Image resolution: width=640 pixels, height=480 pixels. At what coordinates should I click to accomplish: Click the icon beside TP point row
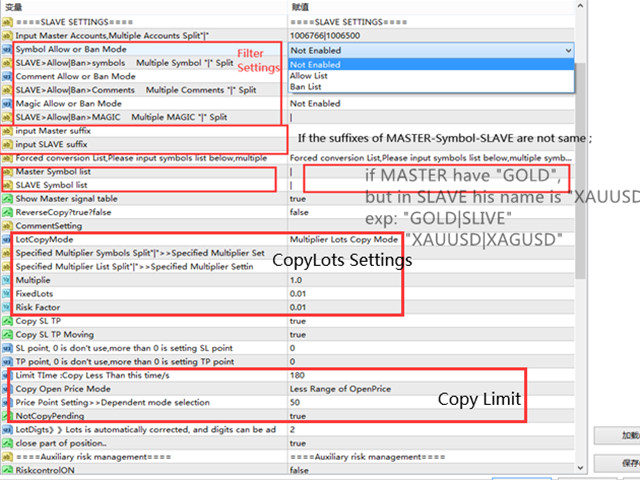7,362
